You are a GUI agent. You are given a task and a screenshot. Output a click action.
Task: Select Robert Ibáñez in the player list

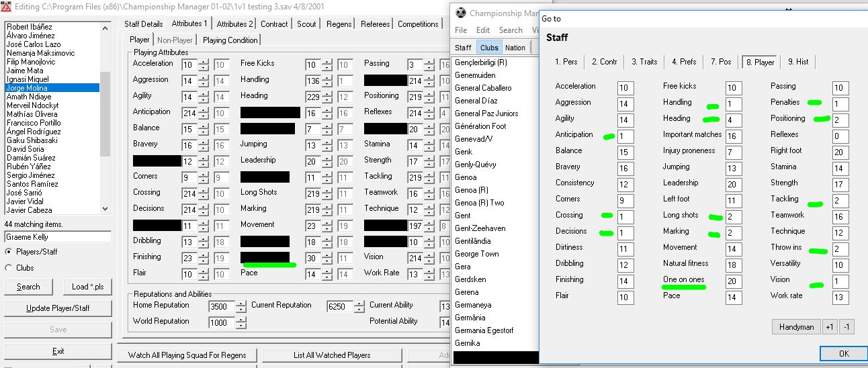(x=52, y=27)
